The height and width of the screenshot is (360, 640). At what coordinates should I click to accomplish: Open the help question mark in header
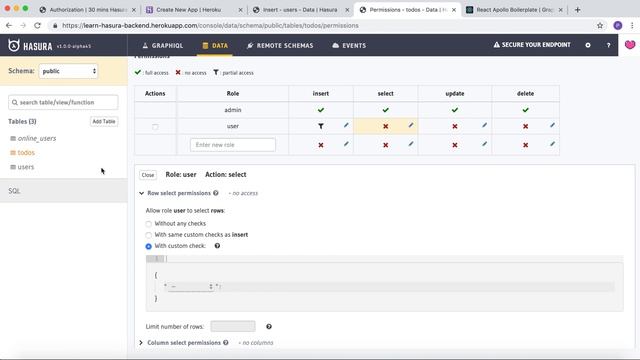click(x=608, y=45)
